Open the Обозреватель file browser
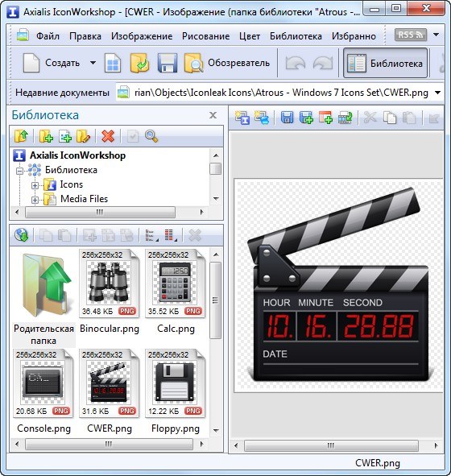 coord(227,63)
